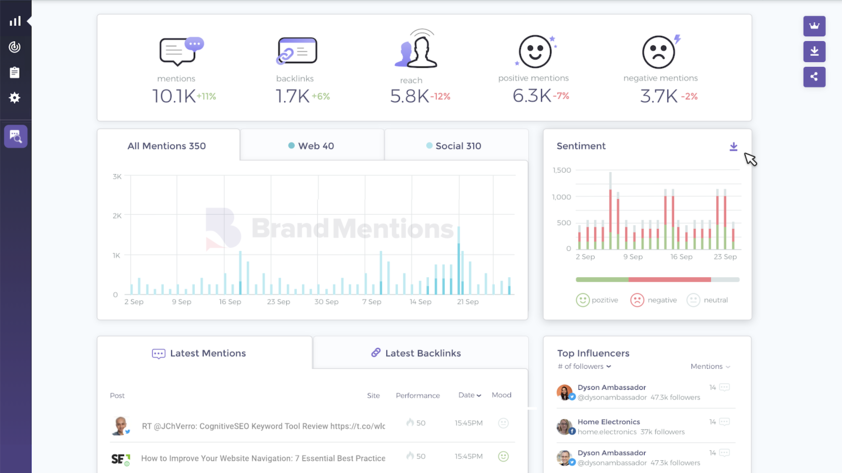Toggle the pozitive sentiment legend
The height and width of the screenshot is (473, 842).
(x=597, y=300)
